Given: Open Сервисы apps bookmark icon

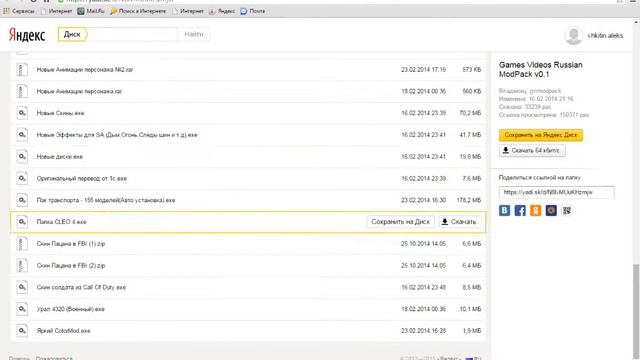Looking at the screenshot, I should pyautogui.click(x=6, y=11).
